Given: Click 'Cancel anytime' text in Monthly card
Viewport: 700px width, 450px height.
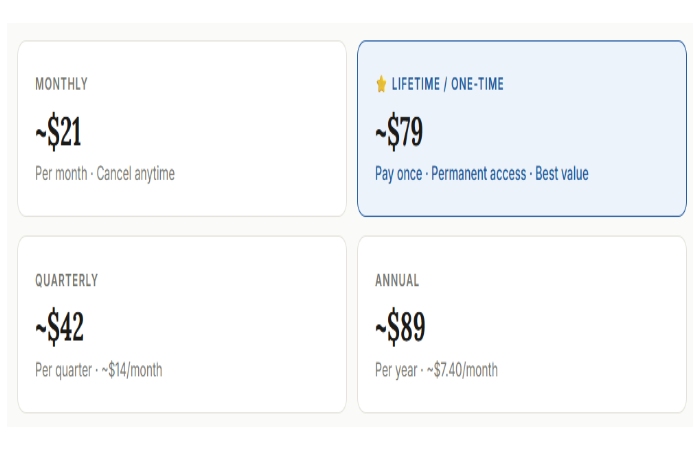Looking at the screenshot, I should pyautogui.click(x=136, y=174).
